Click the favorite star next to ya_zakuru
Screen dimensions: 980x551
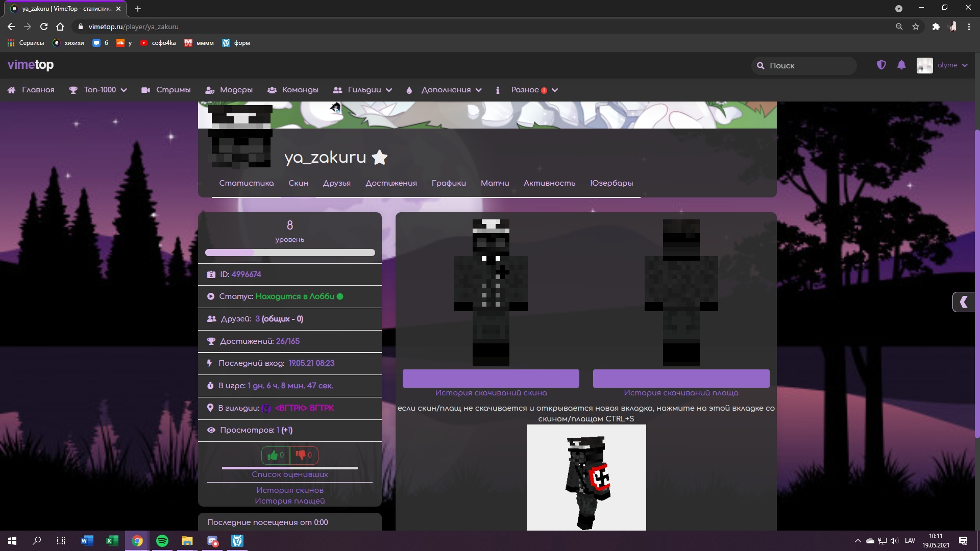[379, 157]
